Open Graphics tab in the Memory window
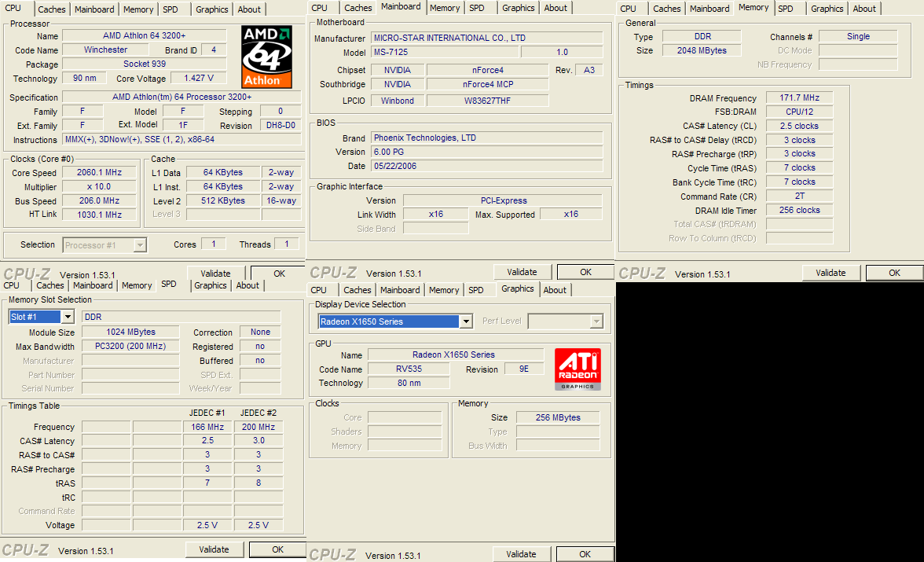The height and width of the screenshot is (562, 924). 827,9
